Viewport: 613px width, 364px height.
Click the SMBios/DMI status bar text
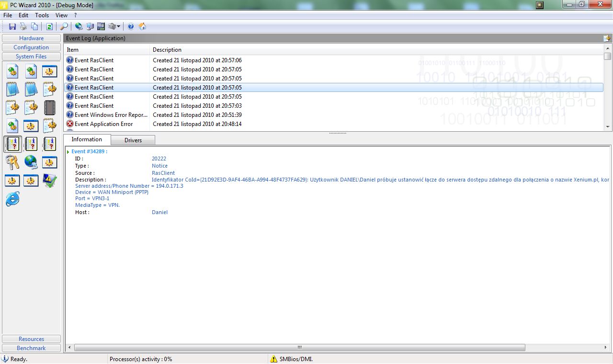296,359
